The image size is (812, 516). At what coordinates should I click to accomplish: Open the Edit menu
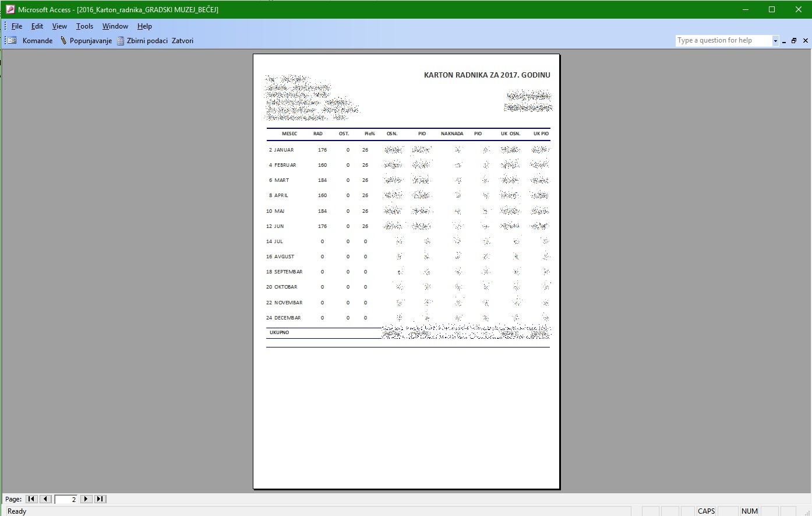(37, 26)
